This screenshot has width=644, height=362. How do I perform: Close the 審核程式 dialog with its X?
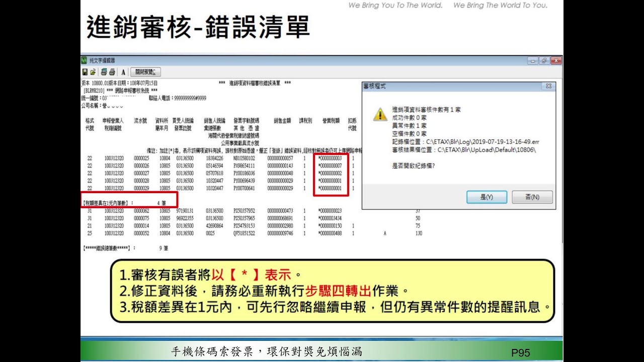(x=548, y=86)
